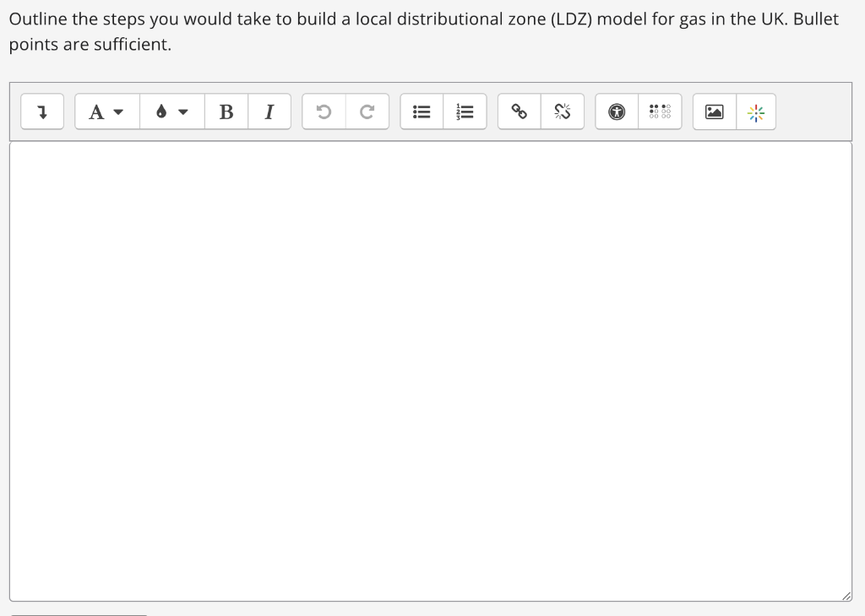
Task: Click the unlink icon
Action: [x=563, y=111]
